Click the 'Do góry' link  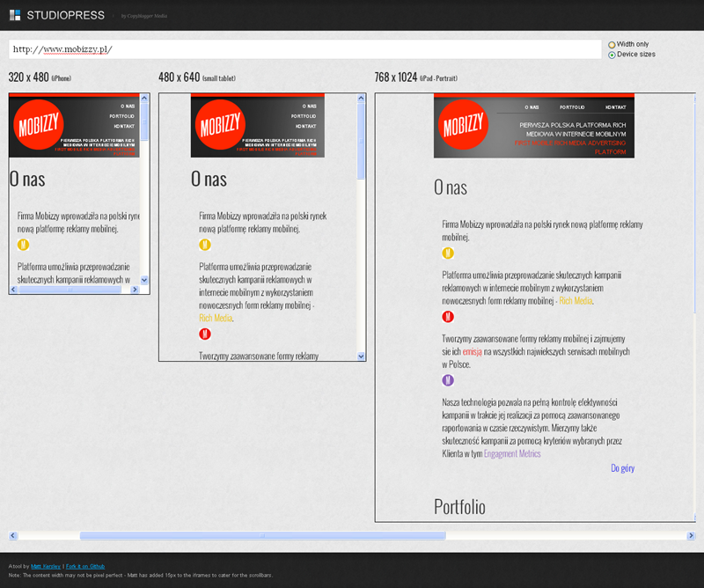click(621, 468)
